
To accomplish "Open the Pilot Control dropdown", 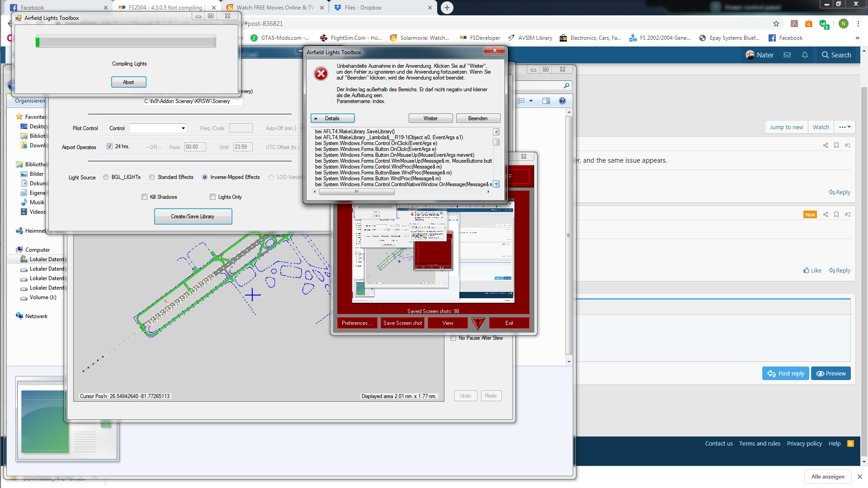I will (x=158, y=128).
